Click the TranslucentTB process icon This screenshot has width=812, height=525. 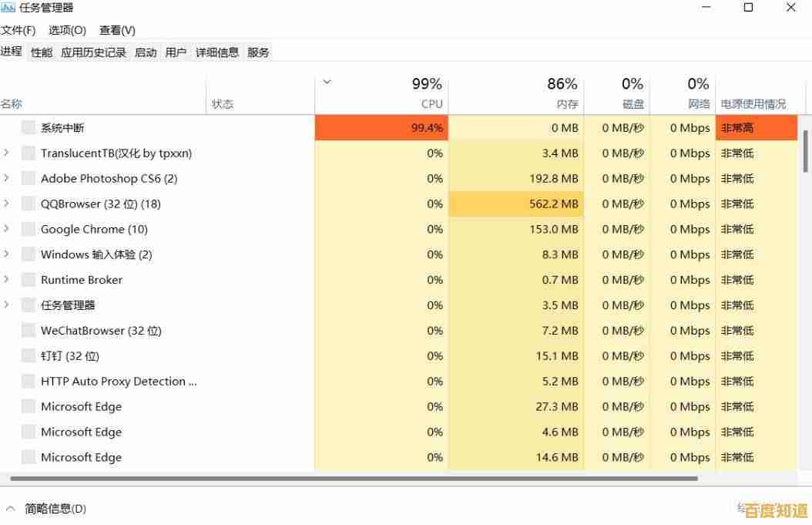point(28,153)
